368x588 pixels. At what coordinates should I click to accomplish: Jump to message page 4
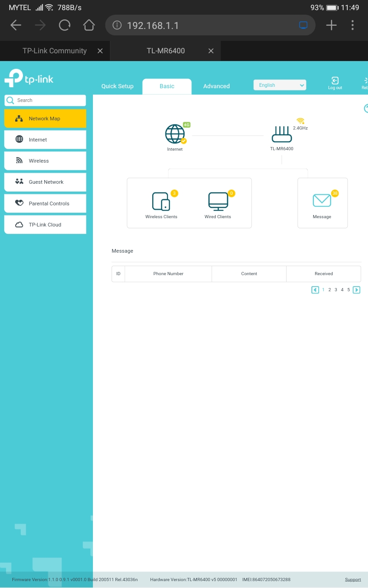[x=342, y=290]
